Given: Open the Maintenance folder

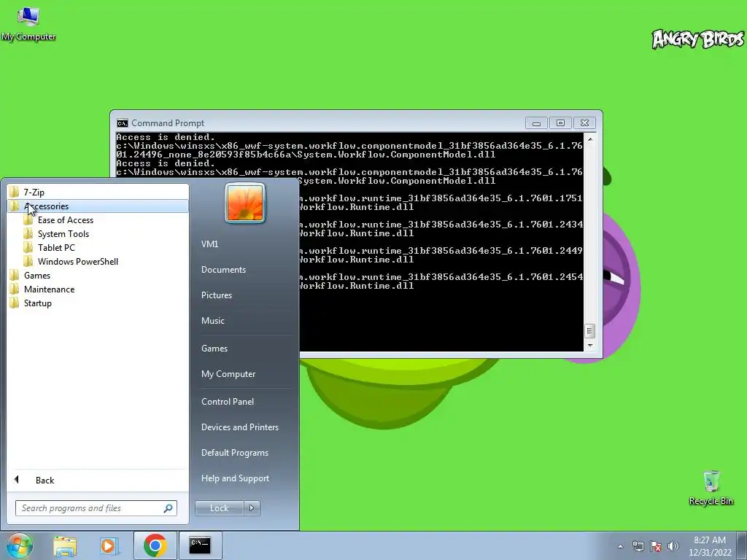Looking at the screenshot, I should (98, 289).
